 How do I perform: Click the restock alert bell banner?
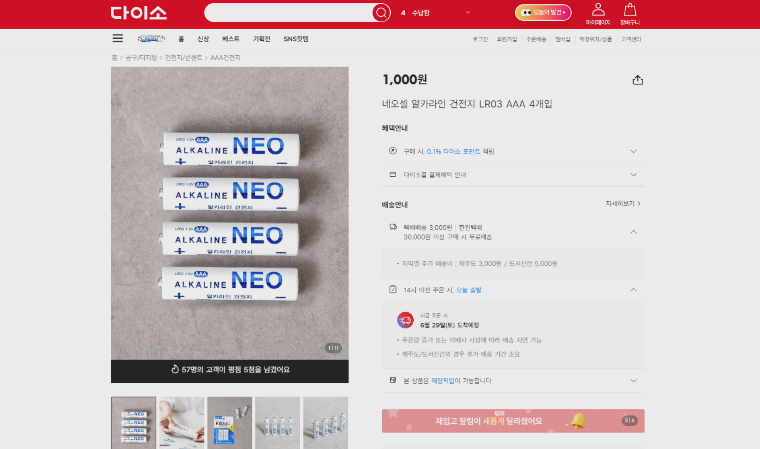tap(513, 421)
